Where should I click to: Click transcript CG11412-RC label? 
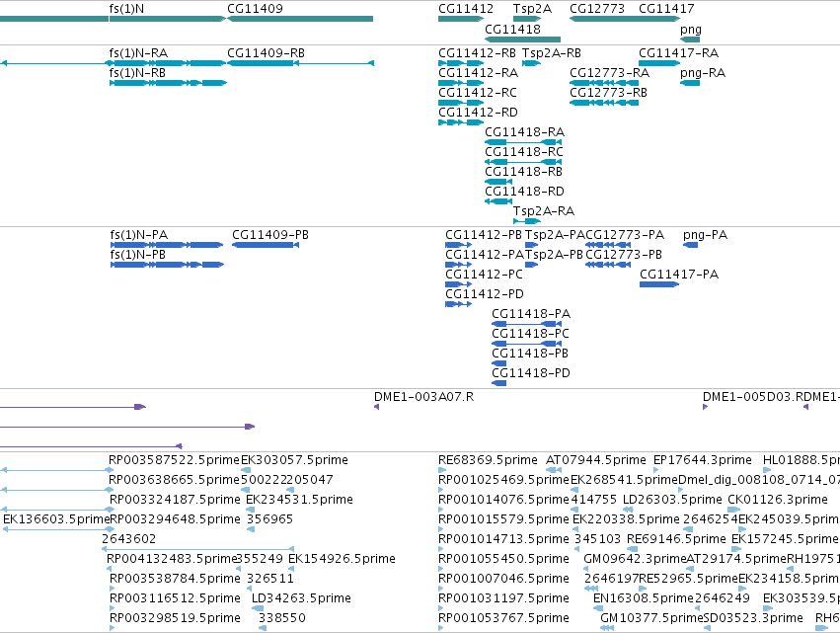coord(478,93)
